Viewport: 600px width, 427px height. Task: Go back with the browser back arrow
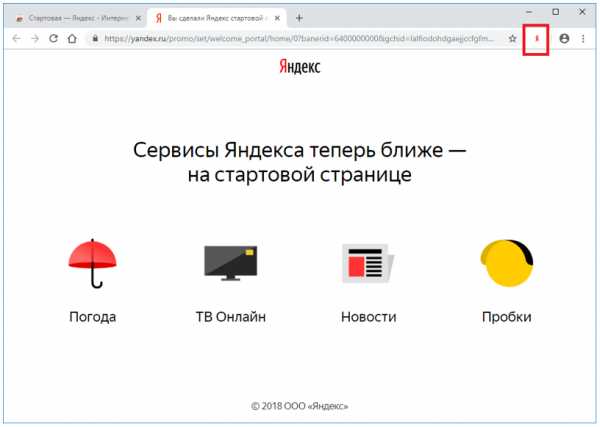pyautogui.click(x=16, y=38)
